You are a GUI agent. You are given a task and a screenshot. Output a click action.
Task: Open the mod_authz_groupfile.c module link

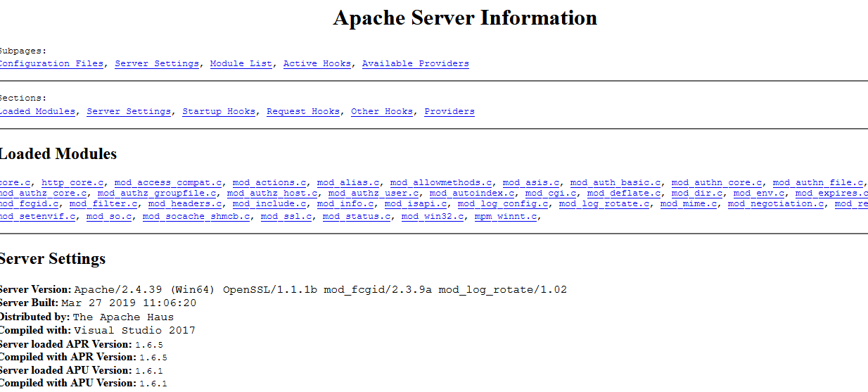pyautogui.click(x=157, y=193)
